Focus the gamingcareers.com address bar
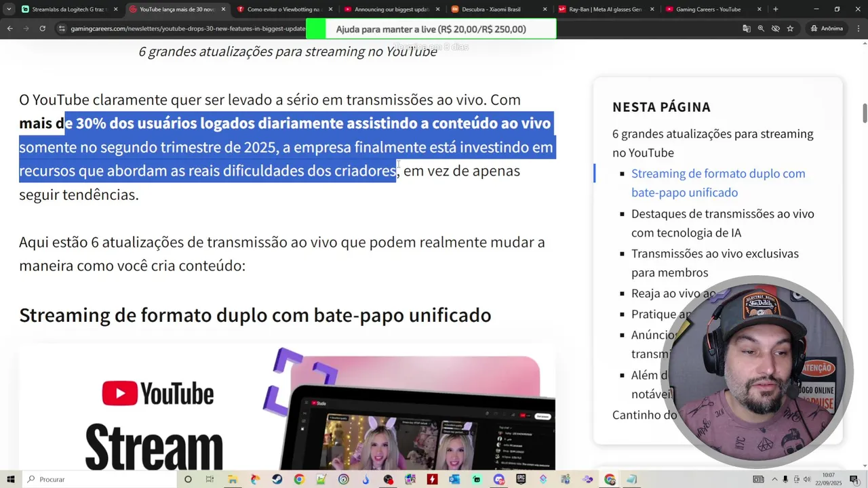Image resolution: width=868 pixels, height=488 pixels. [189, 28]
